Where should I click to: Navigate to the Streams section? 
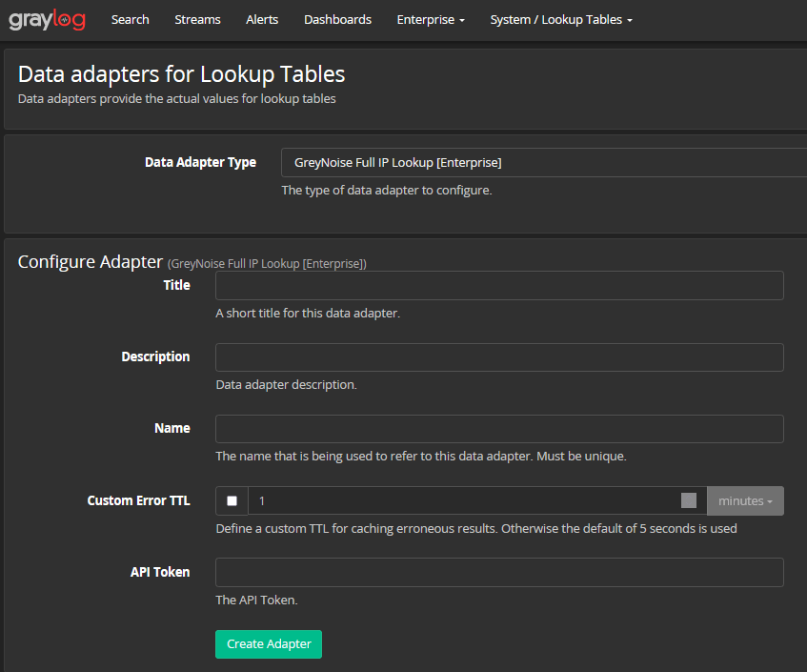pos(197,19)
